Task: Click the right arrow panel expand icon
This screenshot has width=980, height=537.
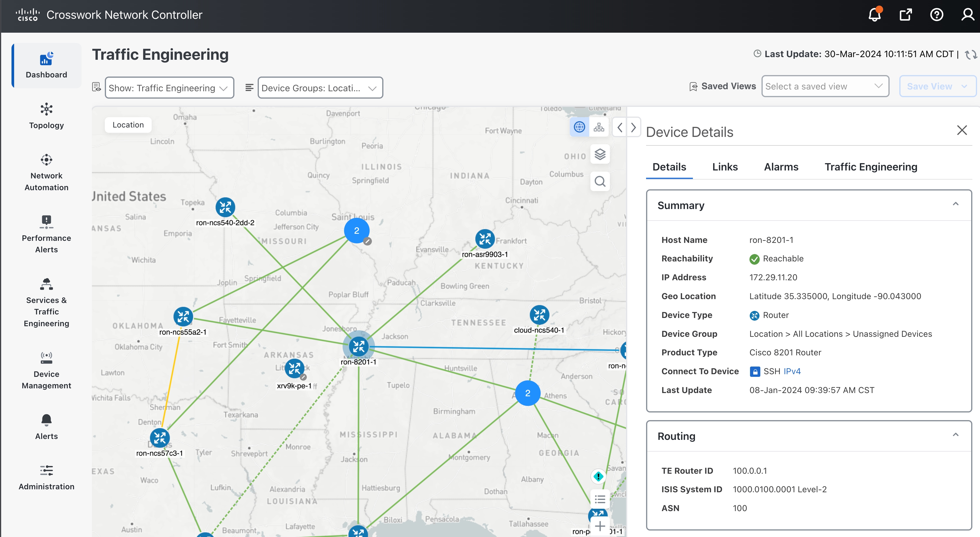Action: [633, 127]
